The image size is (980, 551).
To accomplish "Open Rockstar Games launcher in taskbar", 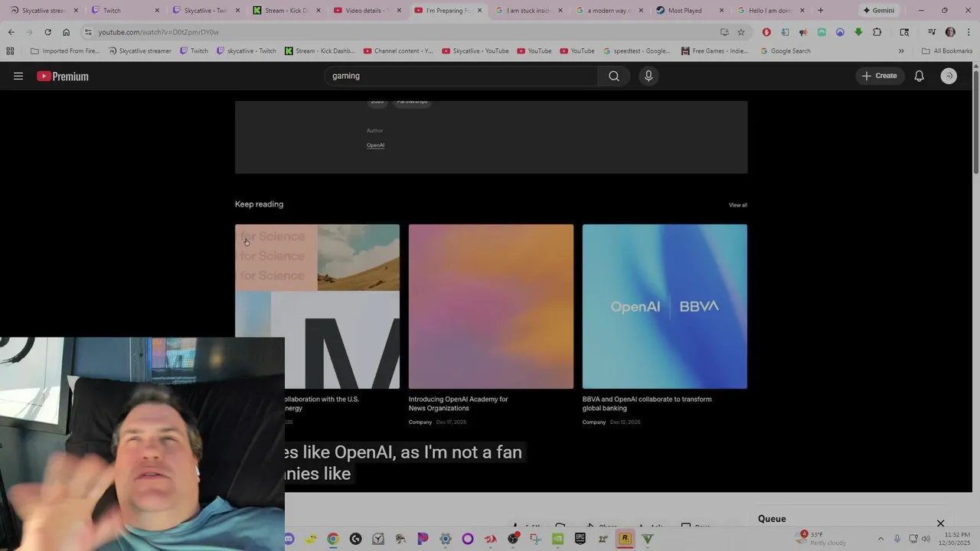I will coord(625,539).
